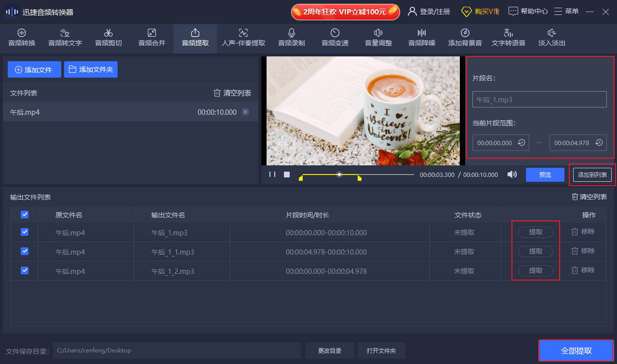
Task: Switch to the 音频合并 tab
Action: click(152, 37)
